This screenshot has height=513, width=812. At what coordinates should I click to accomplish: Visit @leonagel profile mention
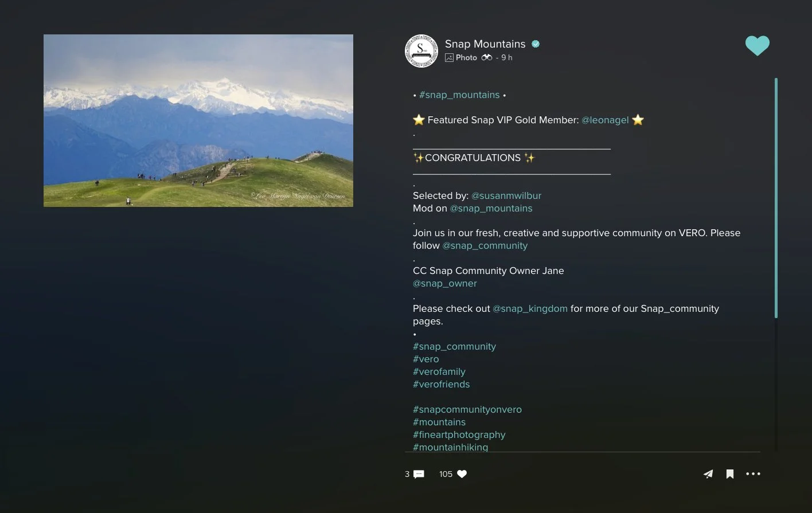[x=605, y=120]
